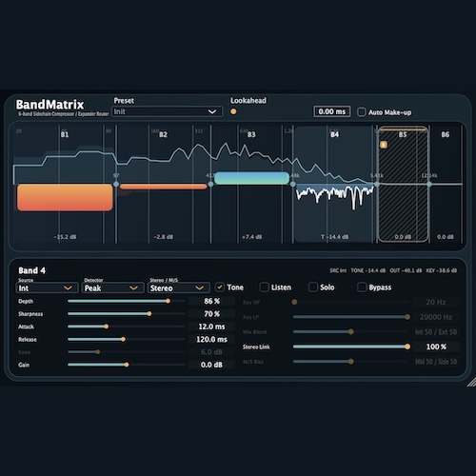Select the 97 Hz crossover handle

(x=116, y=184)
